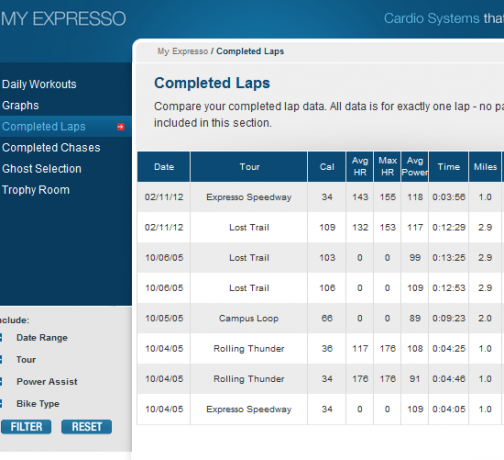Sort the table by Date column header

(164, 167)
